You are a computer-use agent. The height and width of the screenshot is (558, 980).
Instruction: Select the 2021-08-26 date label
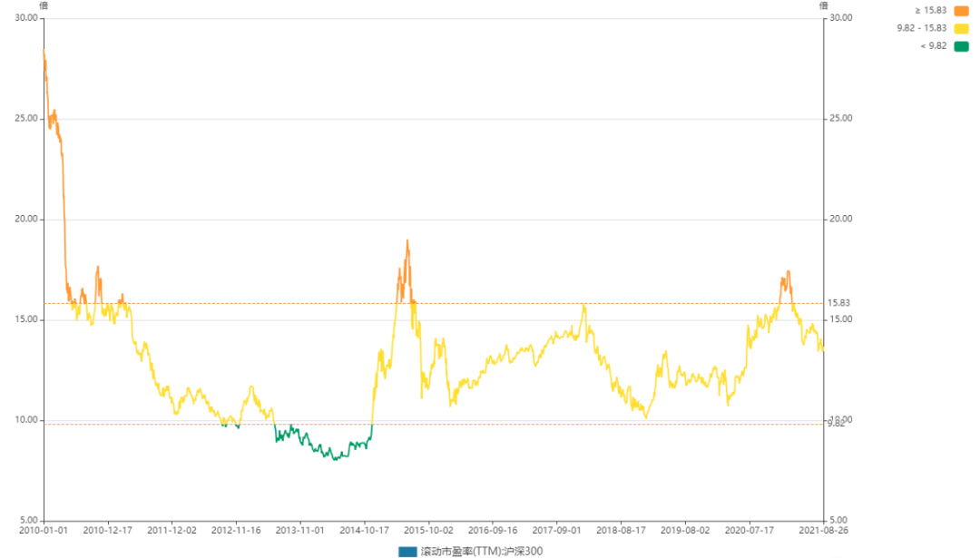click(824, 531)
